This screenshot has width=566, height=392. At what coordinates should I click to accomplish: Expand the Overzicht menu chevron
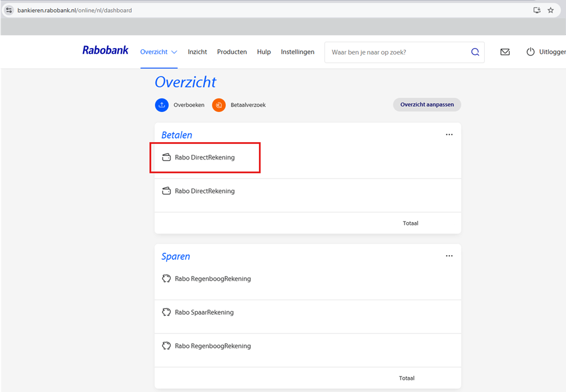[174, 52]
